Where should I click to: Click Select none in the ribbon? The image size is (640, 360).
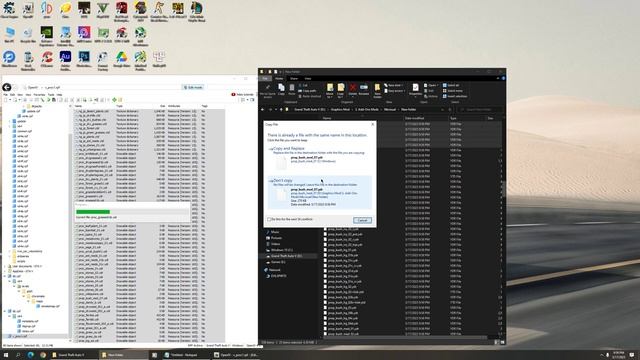pos(453,91)
